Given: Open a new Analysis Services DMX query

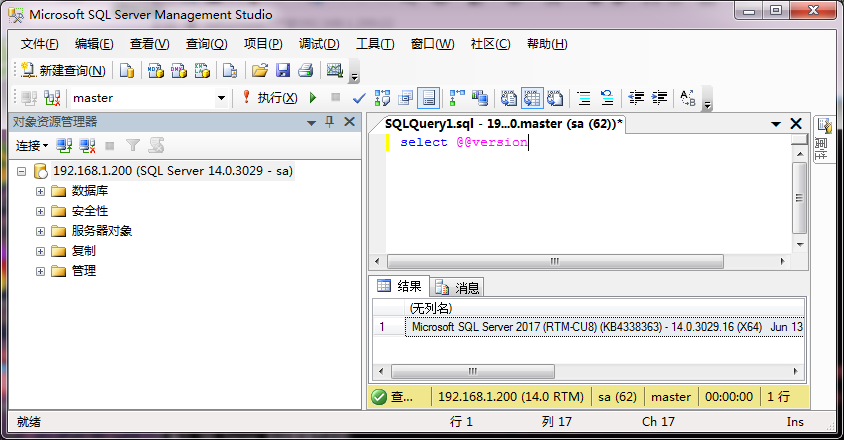Looking at the screenshot, I should 179,70.
